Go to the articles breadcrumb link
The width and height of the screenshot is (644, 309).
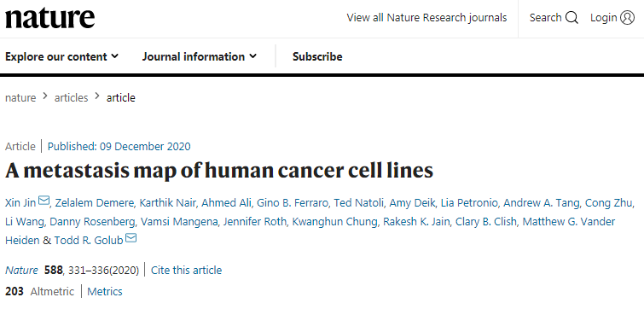coord(71,98)
